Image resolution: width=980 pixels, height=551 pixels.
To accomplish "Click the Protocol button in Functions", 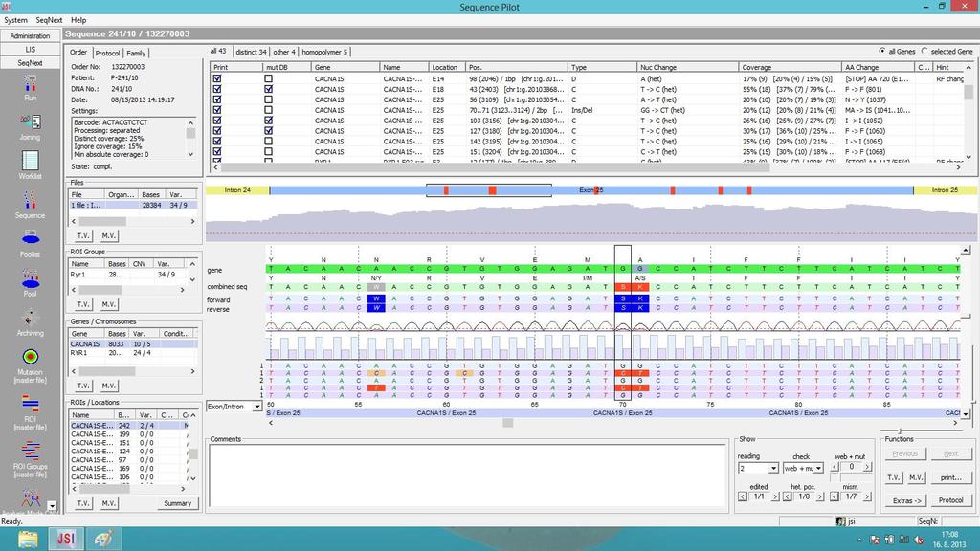I will pos(950,500).
